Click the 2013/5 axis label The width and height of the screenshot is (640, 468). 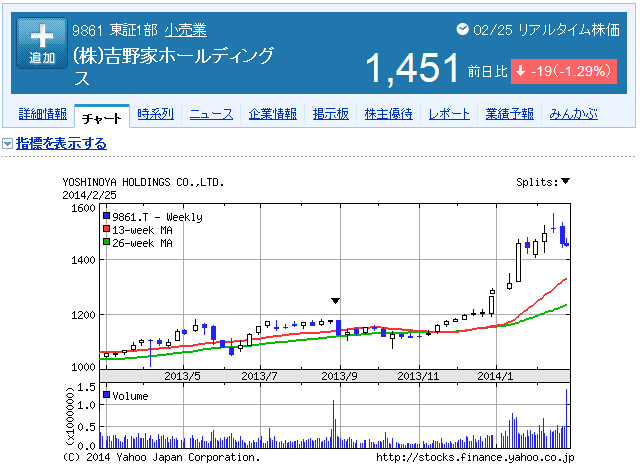click(x=182, y=376)
